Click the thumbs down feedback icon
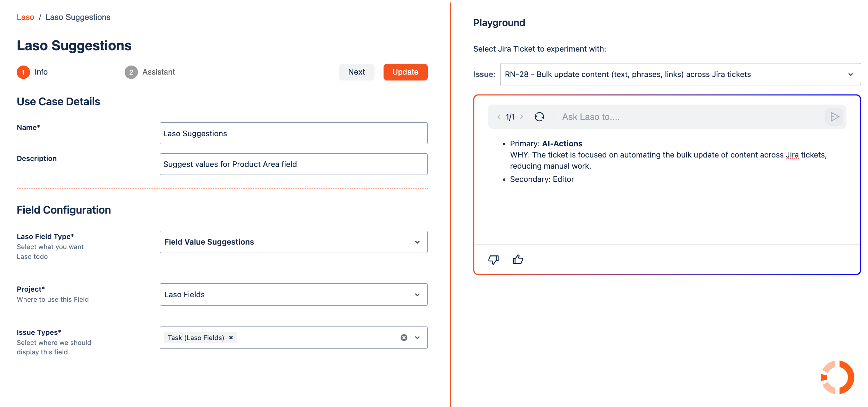This screenshot has height=407, width=868. tap(493, 260)
